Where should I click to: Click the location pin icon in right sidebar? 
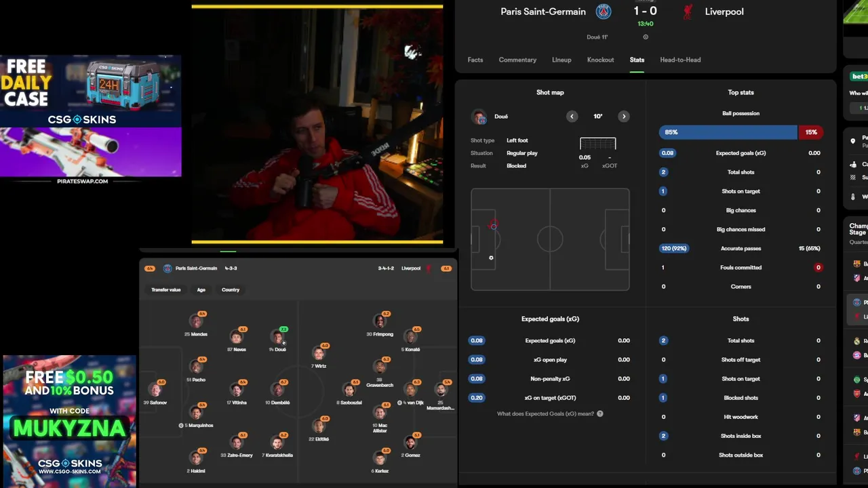[x=853, y=141]
